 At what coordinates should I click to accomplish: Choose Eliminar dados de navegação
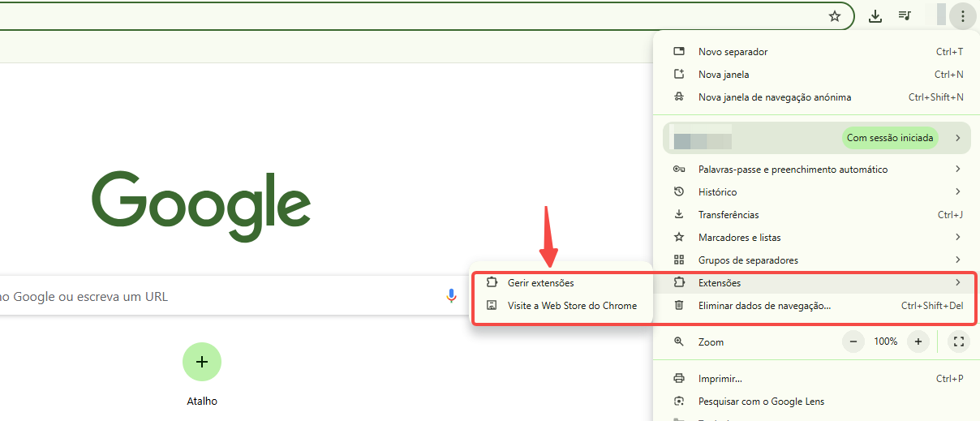[817, 306]
